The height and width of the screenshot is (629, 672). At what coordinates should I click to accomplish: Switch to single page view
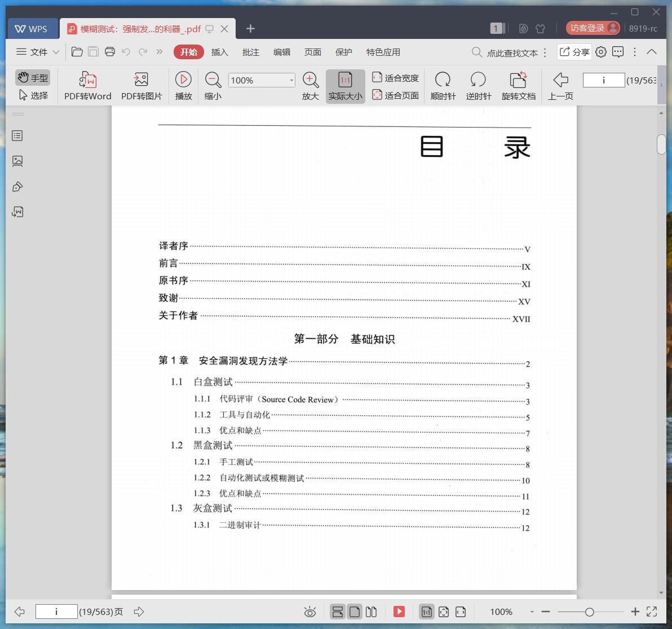coord(355,612)
